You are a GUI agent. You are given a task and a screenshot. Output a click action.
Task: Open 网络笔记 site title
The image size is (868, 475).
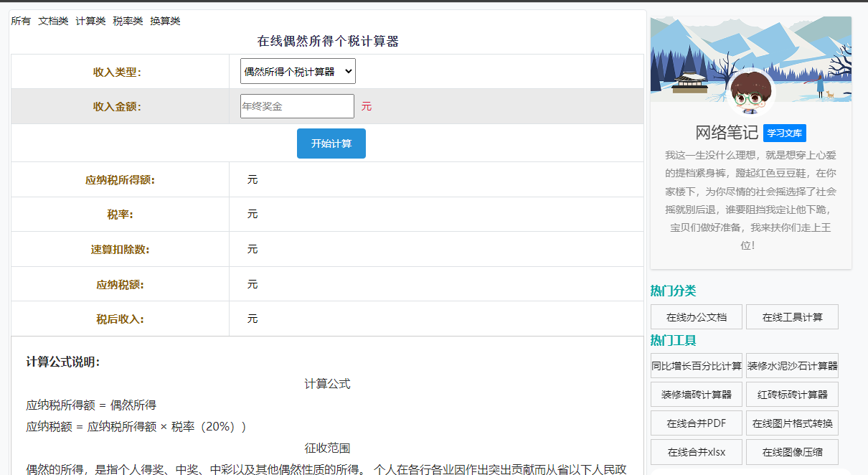(x=727, y=133)
